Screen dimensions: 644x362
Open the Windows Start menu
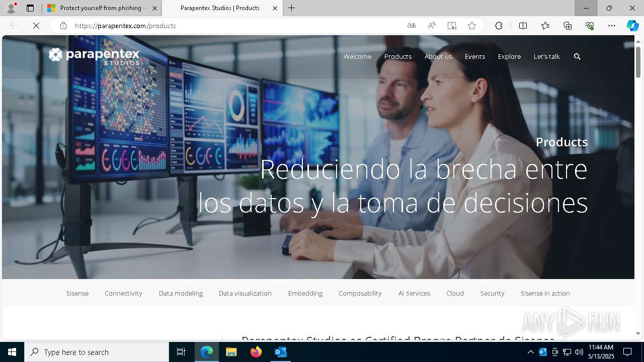tap(12, 352)
